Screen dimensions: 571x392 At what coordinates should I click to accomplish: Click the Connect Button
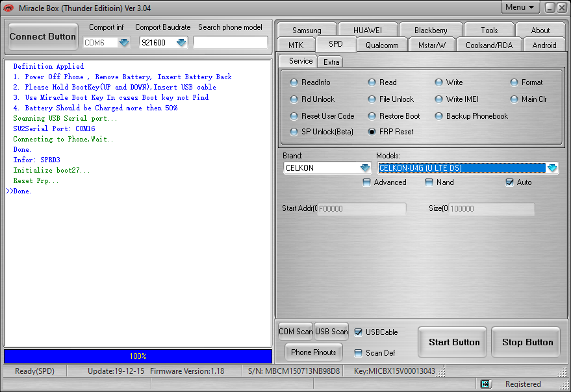click(x=43, y=36)
